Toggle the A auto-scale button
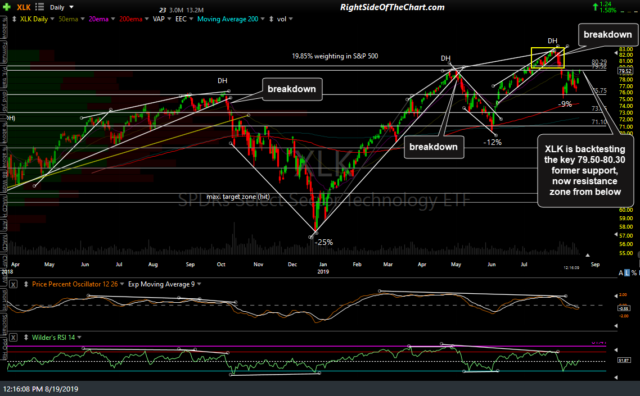This screenshot has height=396, width=640. click(x=621, y=273)
